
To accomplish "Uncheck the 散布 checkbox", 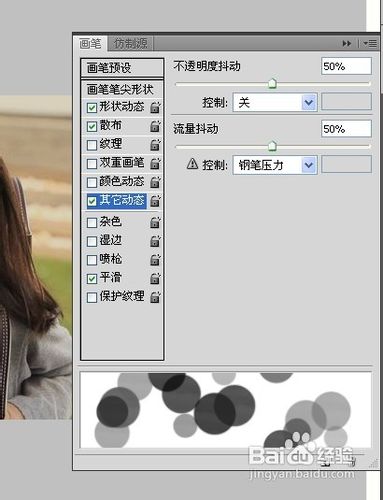I will click(x=92, y=126).
